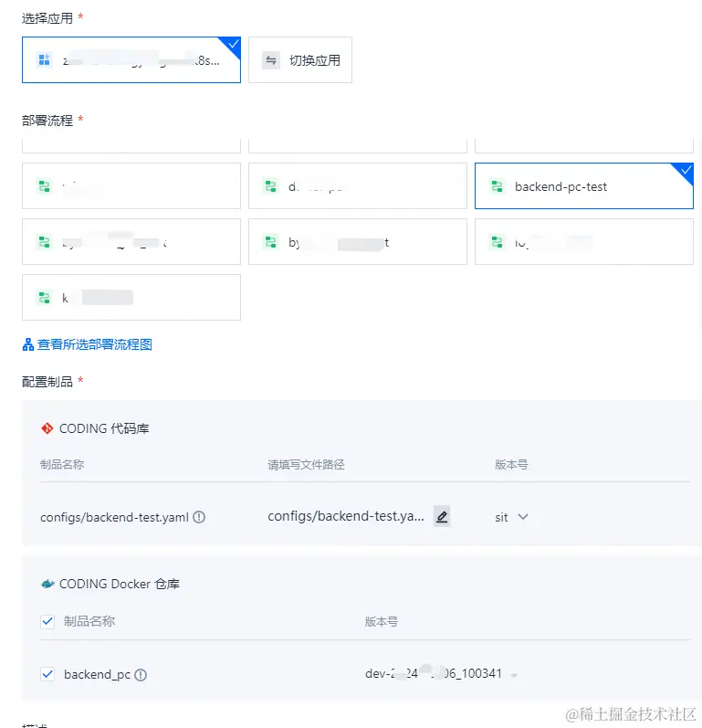Click the pipeline icon in the d card
The height and width of the screenshot is (728, 702).
coord(270,186)
